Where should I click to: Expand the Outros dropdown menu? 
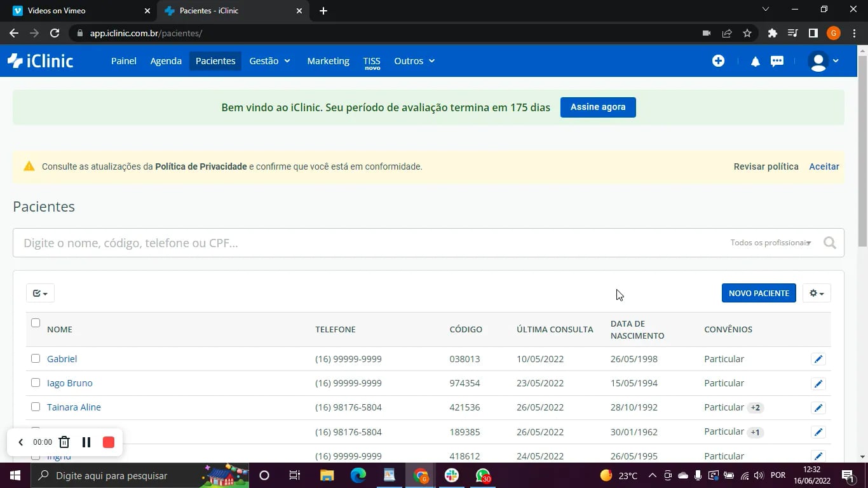coord(414,61)
